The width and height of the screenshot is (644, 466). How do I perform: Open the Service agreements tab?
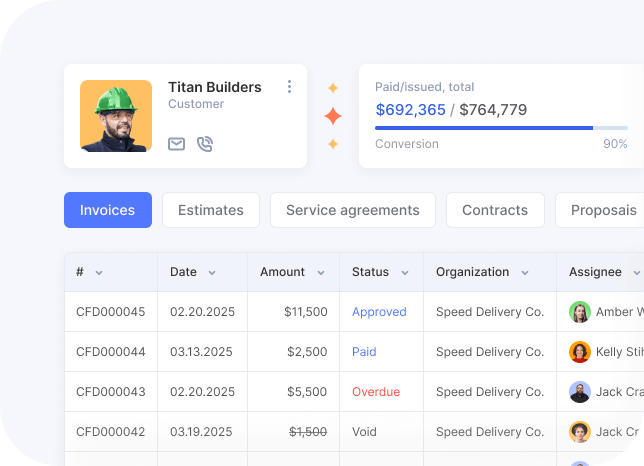pos(353,210)
